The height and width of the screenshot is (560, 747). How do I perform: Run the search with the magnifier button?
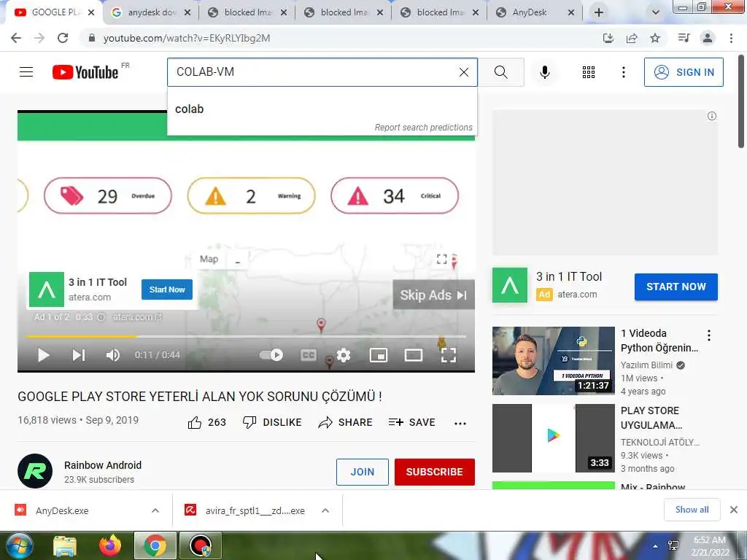tap(500, 72)
